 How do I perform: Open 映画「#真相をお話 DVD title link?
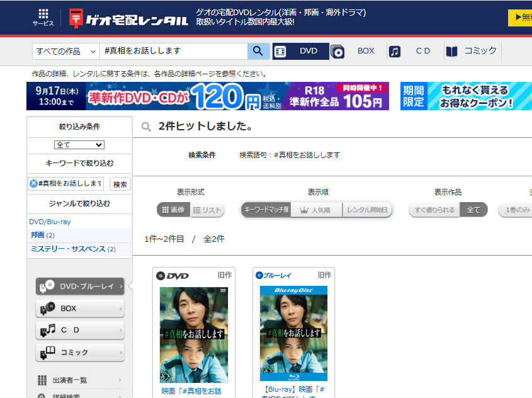pos(191,391)
